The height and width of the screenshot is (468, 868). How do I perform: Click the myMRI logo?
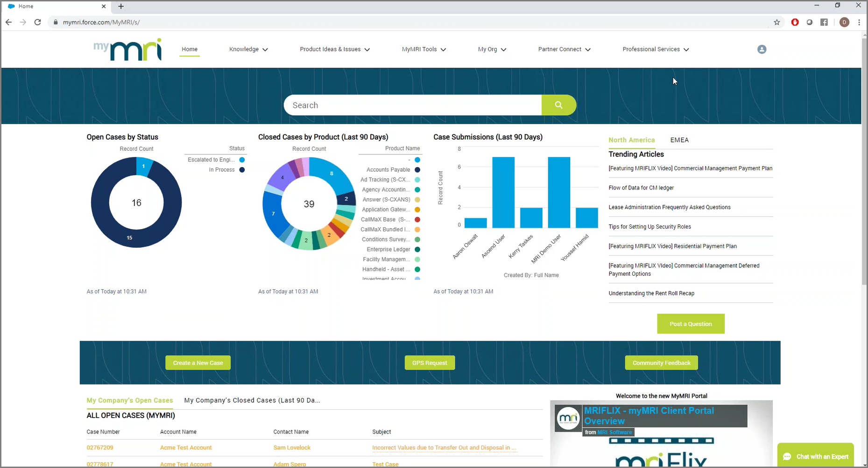pos(127,49)
